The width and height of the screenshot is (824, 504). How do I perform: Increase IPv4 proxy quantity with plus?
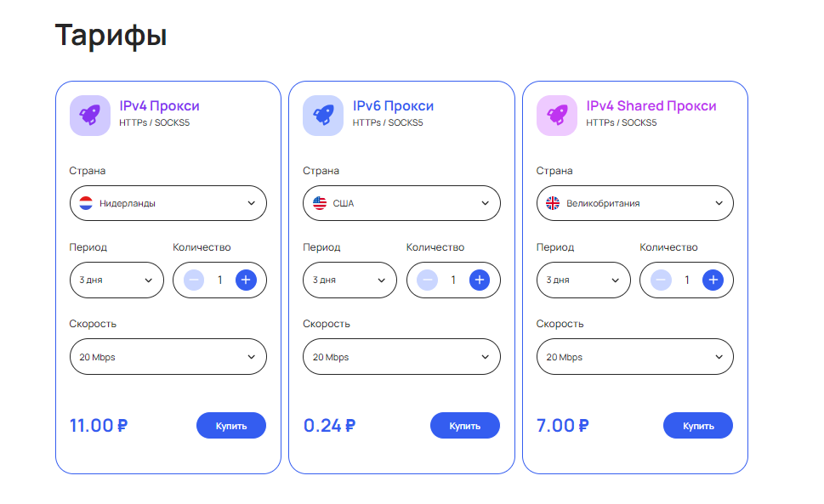coord(246,280)
